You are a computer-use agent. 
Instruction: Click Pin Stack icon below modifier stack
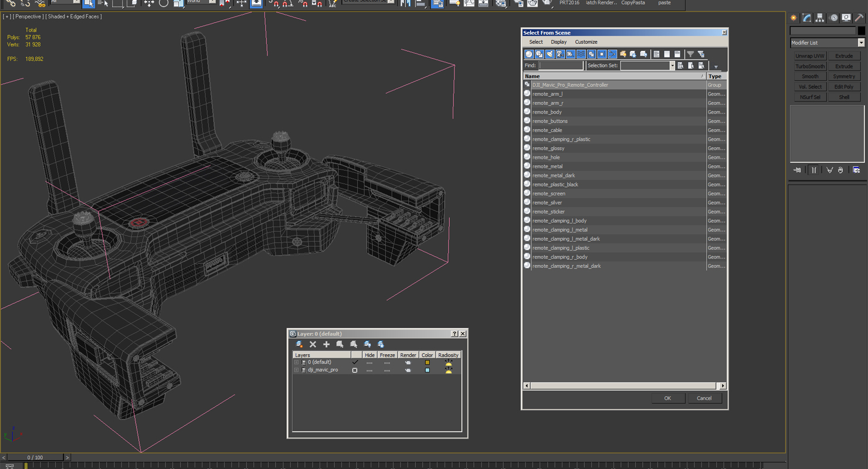(x=798, y=170)
